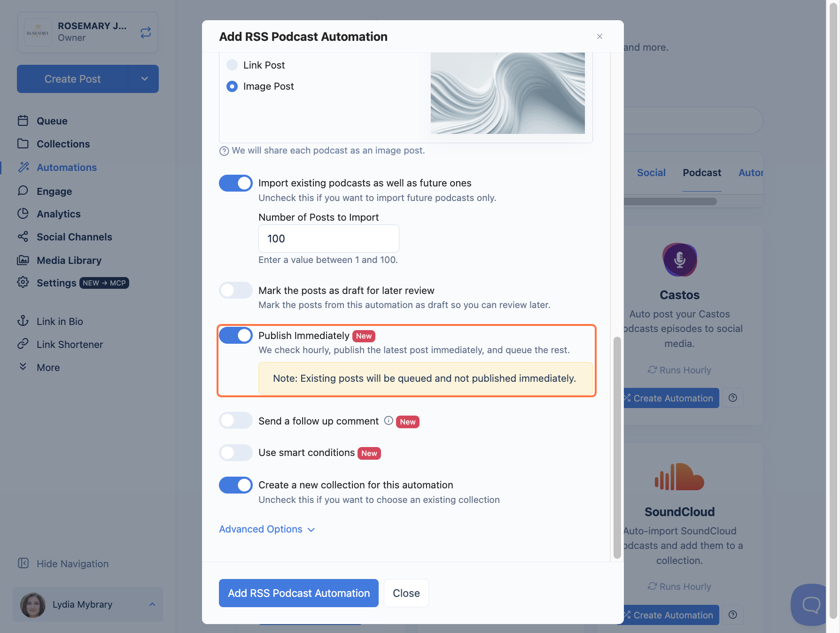This screenshot has height=633, width=840.
Task: Click the Number of Posts to Import field
Action: pyautogui.click(x=329, y=239)
